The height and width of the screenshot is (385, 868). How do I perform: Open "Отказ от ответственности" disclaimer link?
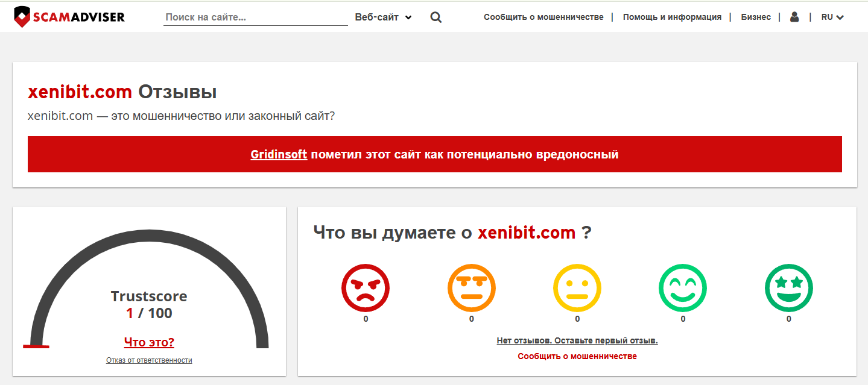(x=149, y=360)
